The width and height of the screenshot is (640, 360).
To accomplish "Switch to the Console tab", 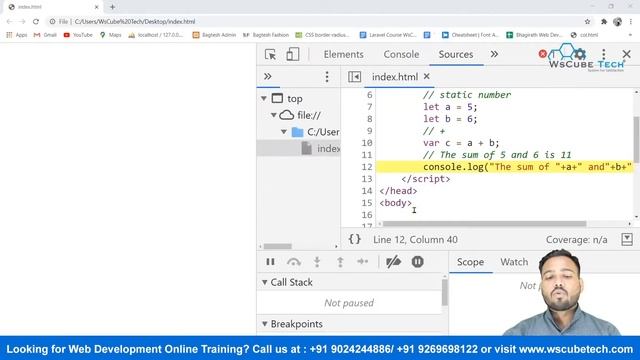I will point(401,54).
